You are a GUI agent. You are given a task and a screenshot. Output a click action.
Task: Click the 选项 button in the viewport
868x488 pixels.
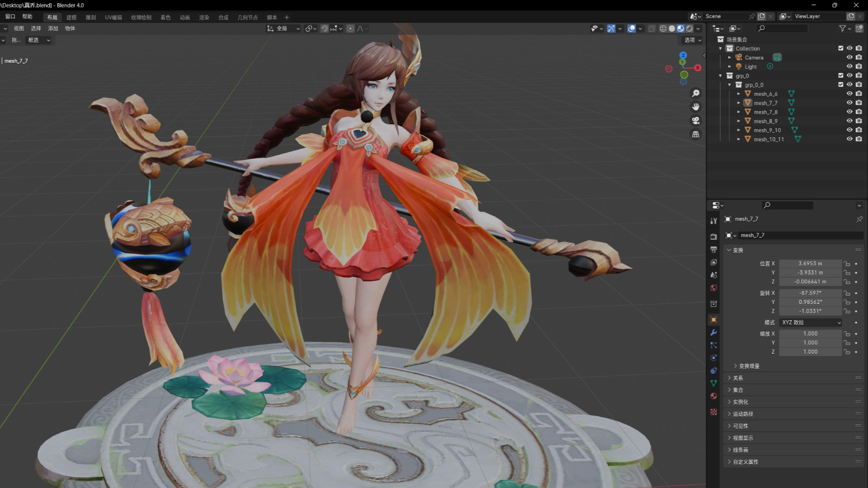tap(692, 40)
